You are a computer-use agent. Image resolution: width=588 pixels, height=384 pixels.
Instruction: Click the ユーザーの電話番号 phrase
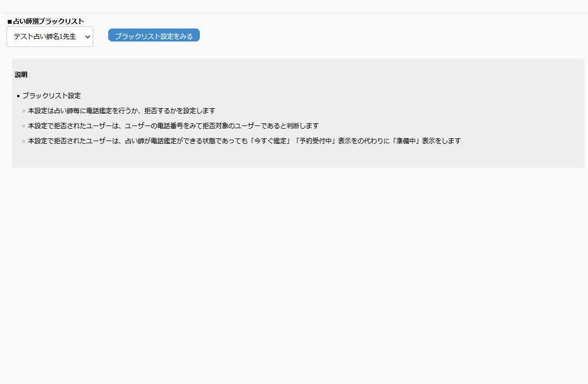[155, 125]
